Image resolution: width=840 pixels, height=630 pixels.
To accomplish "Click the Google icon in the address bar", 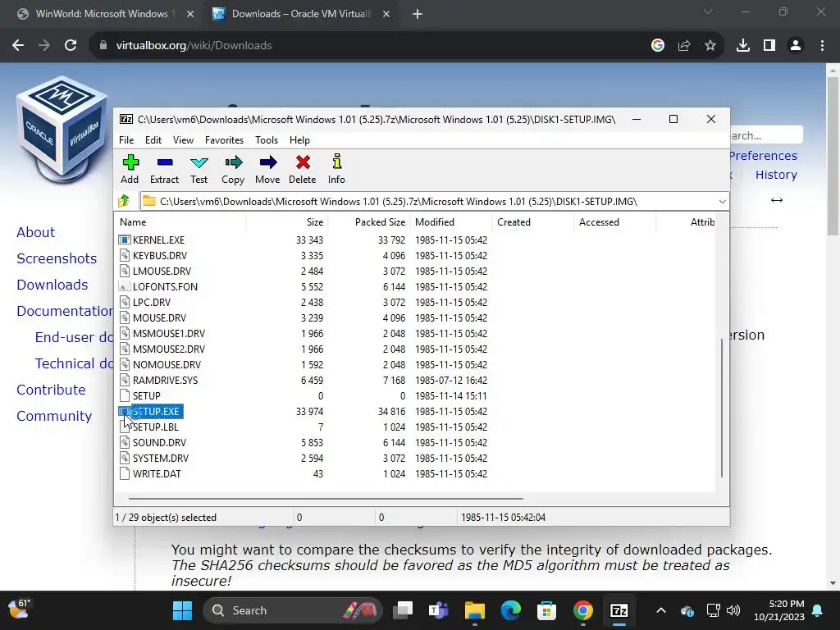I will coord(658,46).
